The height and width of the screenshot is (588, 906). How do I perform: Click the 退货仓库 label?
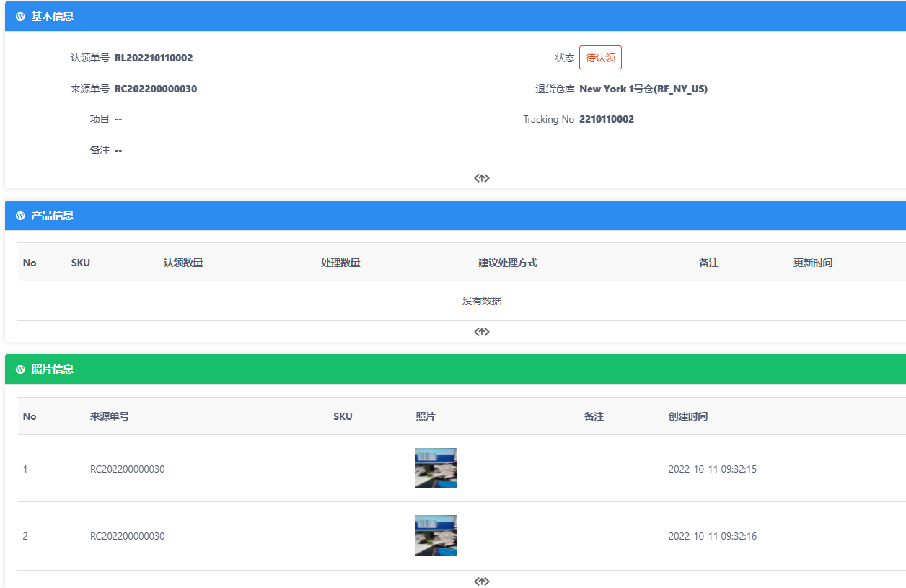point(555,89)
